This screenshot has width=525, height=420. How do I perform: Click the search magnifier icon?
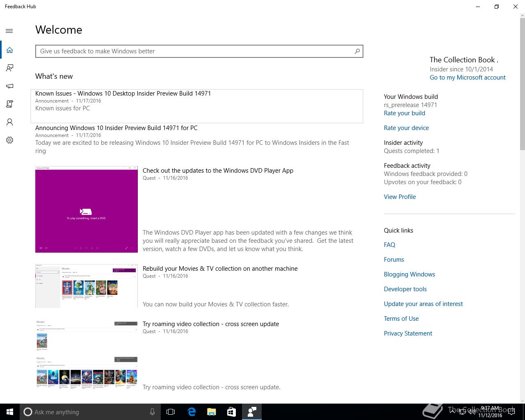357,51
